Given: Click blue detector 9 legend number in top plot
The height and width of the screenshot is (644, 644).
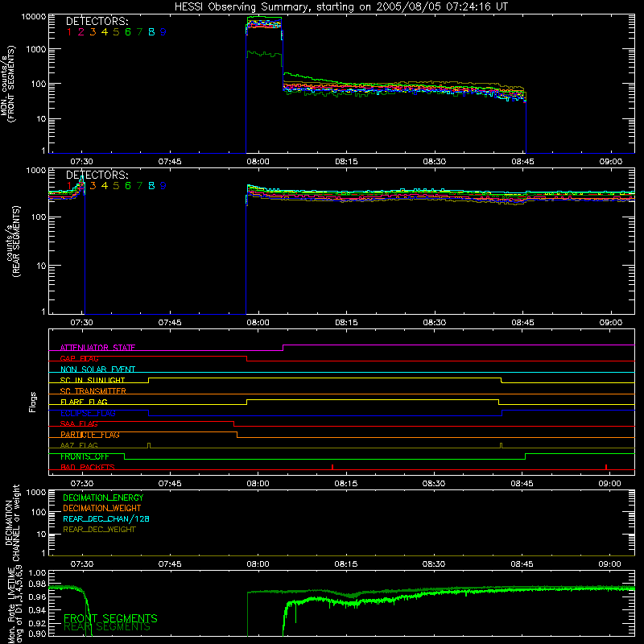Looking at the screenshot, I should tap(163, 32).
